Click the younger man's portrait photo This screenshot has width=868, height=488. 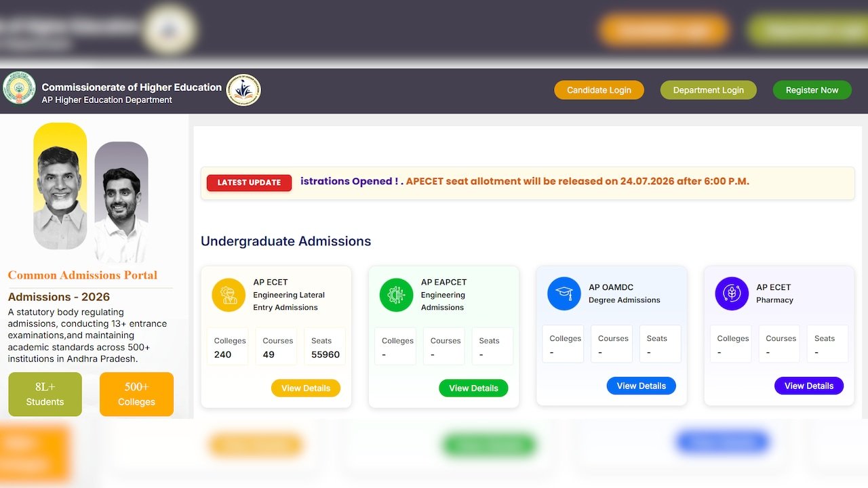pos(121,202)
